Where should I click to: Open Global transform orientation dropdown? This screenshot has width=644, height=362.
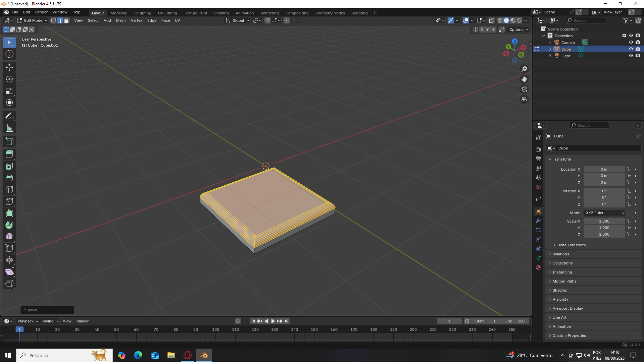[x=238, y=20]
